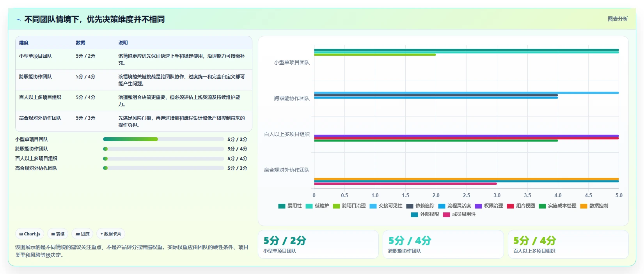Click the pink 成员易用性 bar in chart
Screen dimensions: 644x274
(405, 184)
